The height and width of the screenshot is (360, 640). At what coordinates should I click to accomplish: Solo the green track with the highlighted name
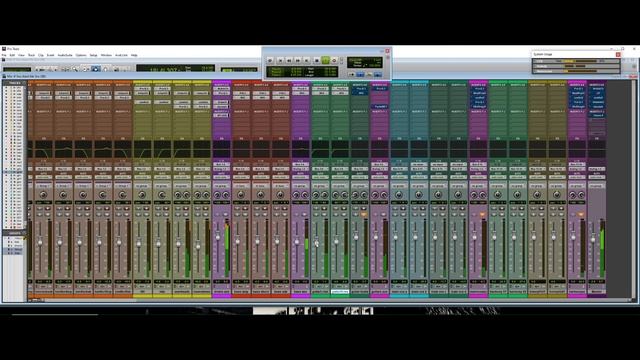[x=336, y=214]
